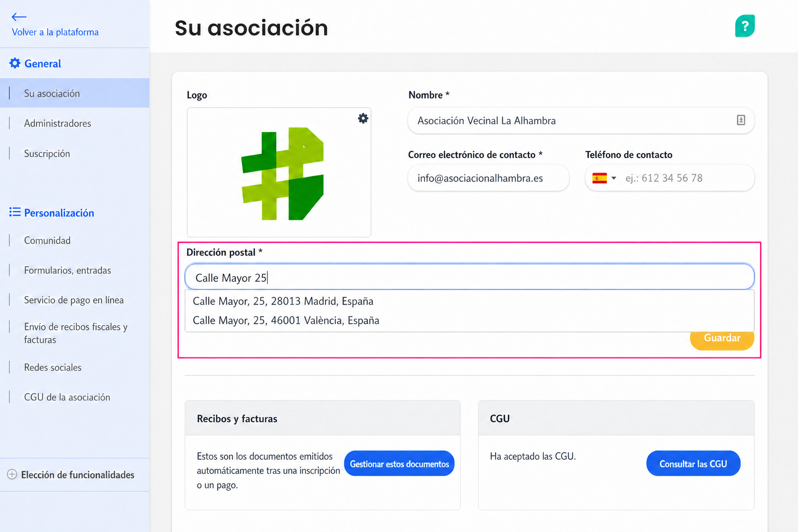
Task: Click the CGU card heading
Action: 500,419
